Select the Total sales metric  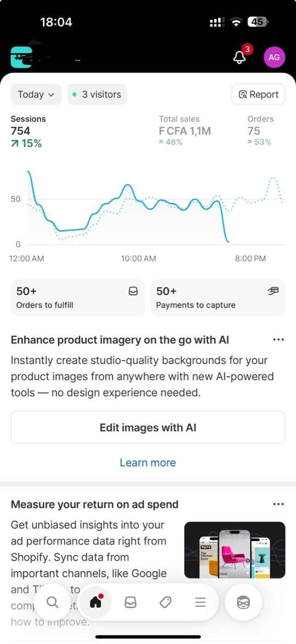pyautogui.click(x=185, y=131)
